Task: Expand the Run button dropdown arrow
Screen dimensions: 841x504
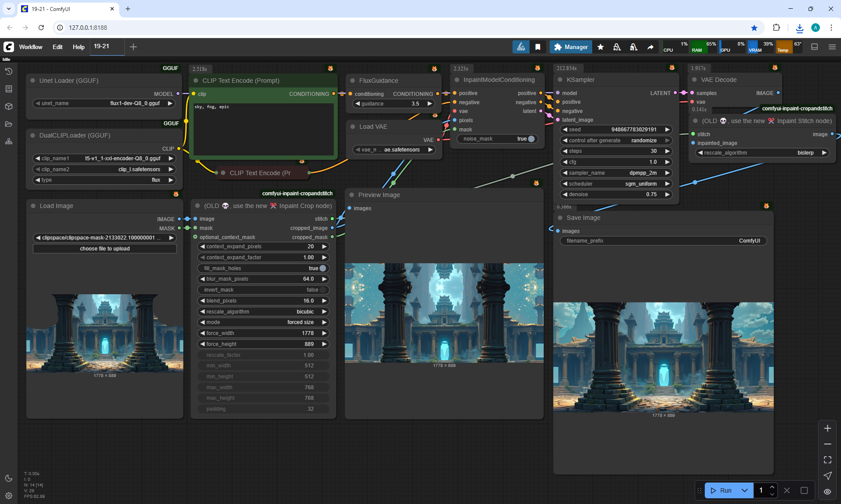Action: [745, 490]
